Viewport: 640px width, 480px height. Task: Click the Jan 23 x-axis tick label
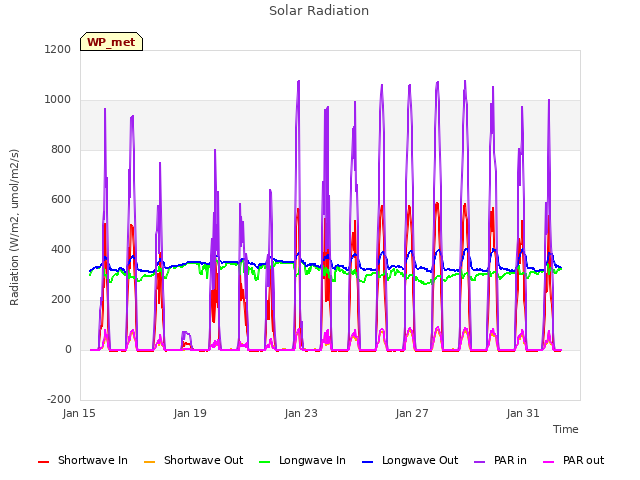pos(301,413)
